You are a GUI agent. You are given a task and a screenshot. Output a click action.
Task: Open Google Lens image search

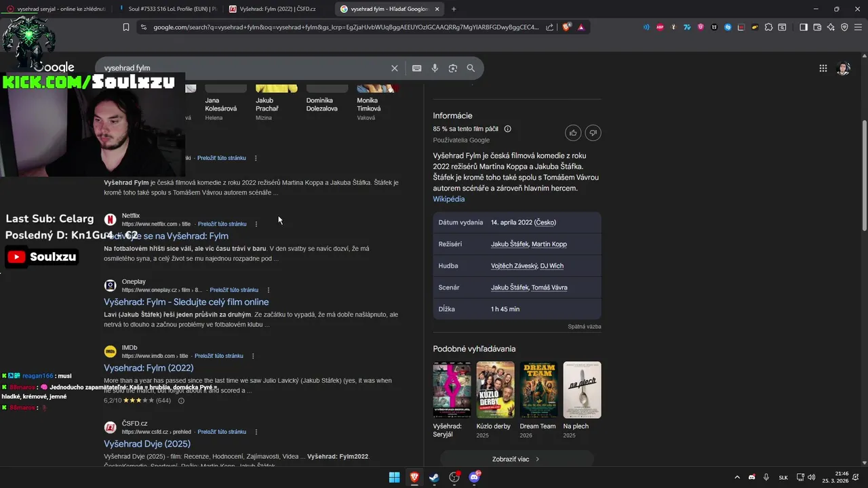pyautogui.click(x=453, y=68)
